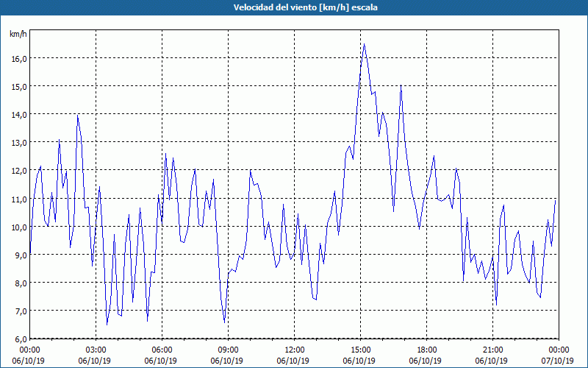Image resolution: width=588 pixels, height=368 pixels.
Task: Click the "00:00" label above date 07/10/19
Action: pos(559,350)
